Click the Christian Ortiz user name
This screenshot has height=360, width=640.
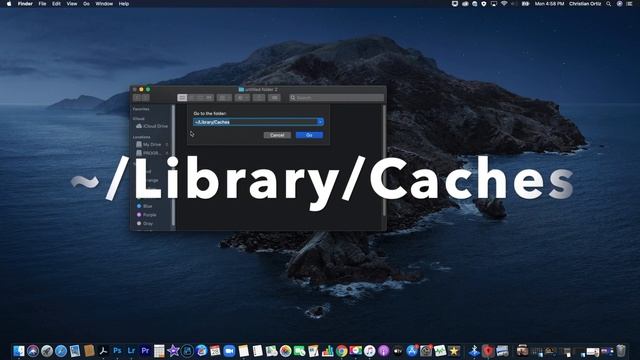pos(585,4)
